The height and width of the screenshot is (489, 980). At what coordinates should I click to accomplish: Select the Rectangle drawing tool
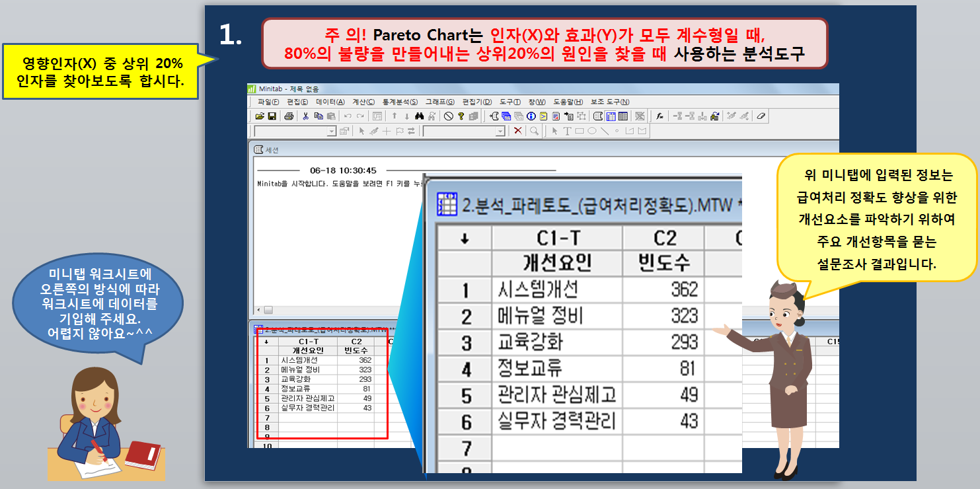580,131
